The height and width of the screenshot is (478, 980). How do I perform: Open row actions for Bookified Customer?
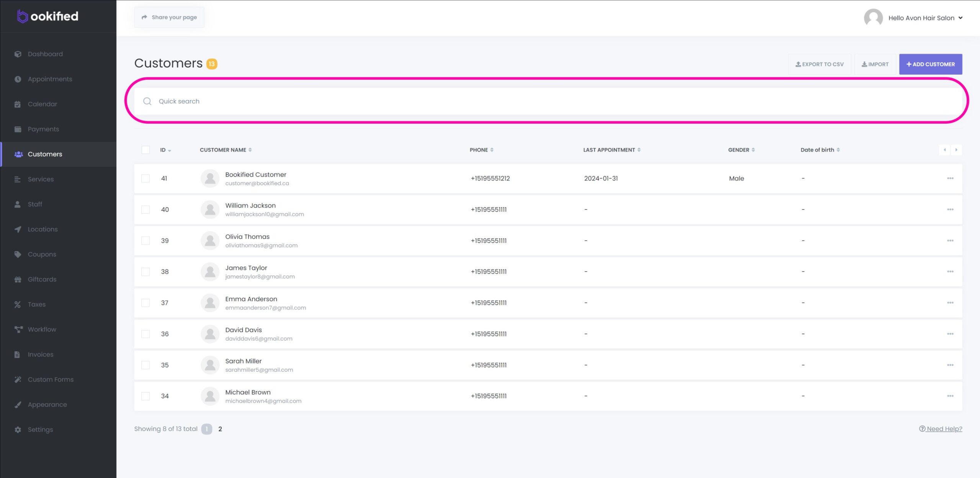(x=950, y=178)
